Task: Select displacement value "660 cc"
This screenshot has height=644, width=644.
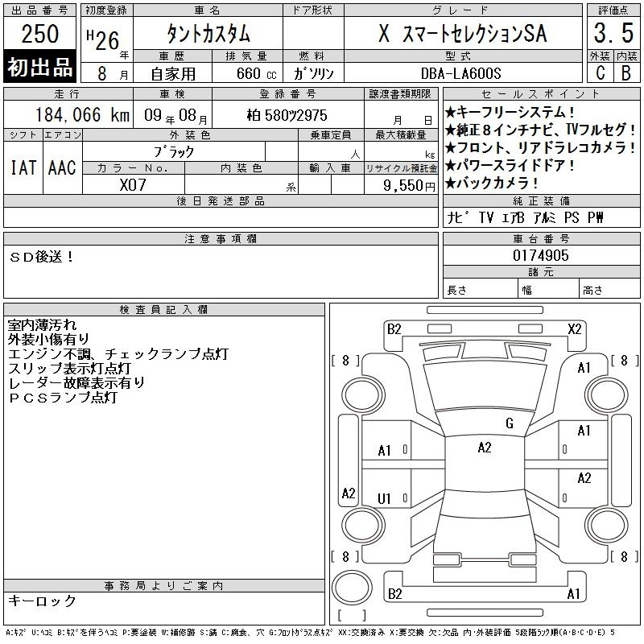Action: (257, 74)
